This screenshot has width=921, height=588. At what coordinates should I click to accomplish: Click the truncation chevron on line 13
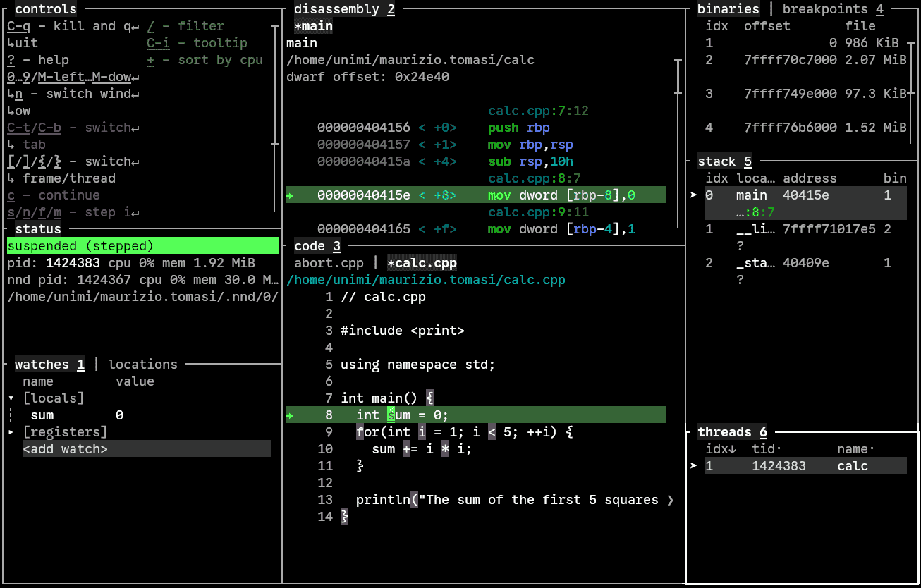tap(670, 500)
